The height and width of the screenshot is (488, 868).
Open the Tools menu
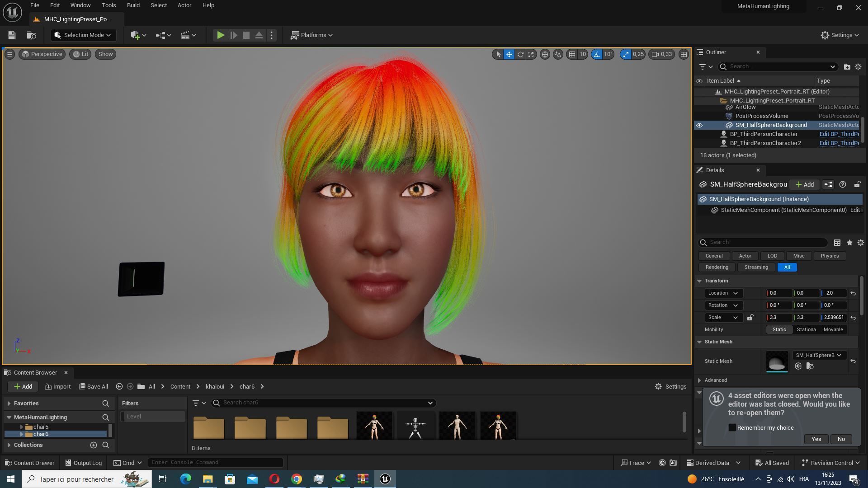point(108,5)
